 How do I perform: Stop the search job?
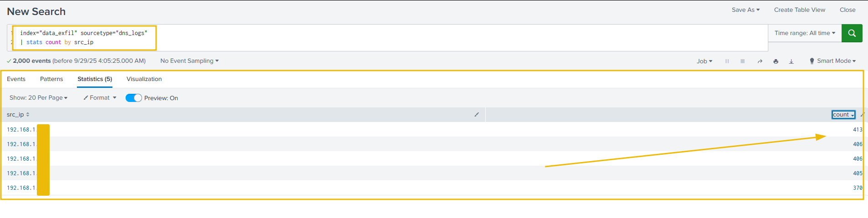[x=742, y=61]
